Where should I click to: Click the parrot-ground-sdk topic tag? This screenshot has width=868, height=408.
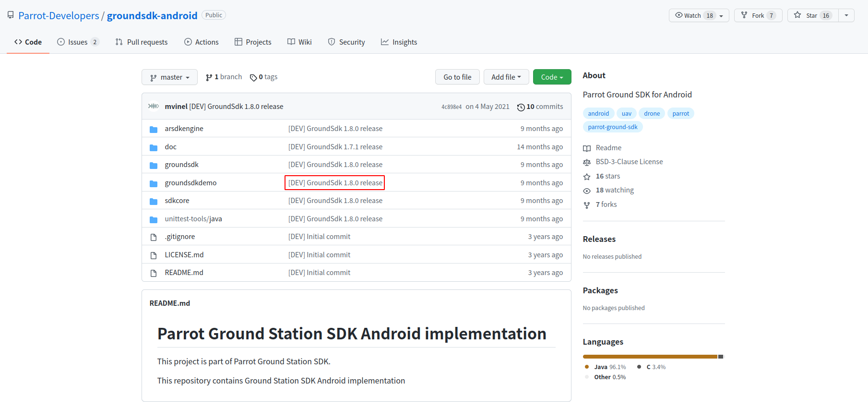click(x=613, y=127)
